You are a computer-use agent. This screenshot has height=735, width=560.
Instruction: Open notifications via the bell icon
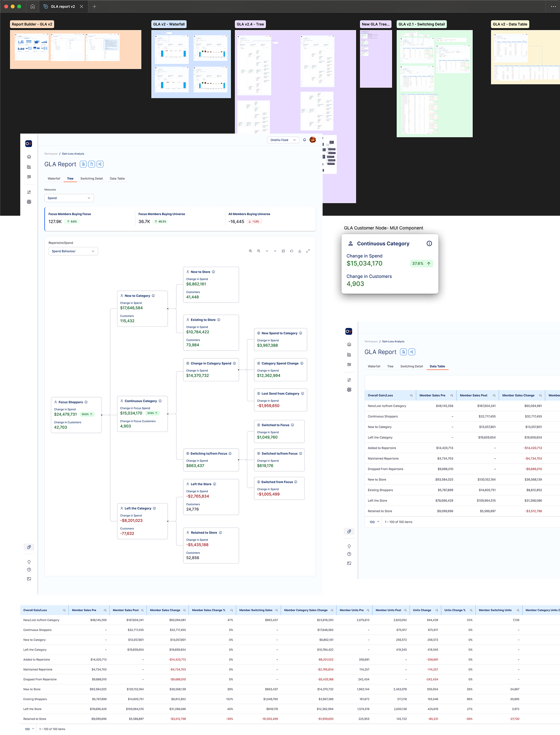304,140
